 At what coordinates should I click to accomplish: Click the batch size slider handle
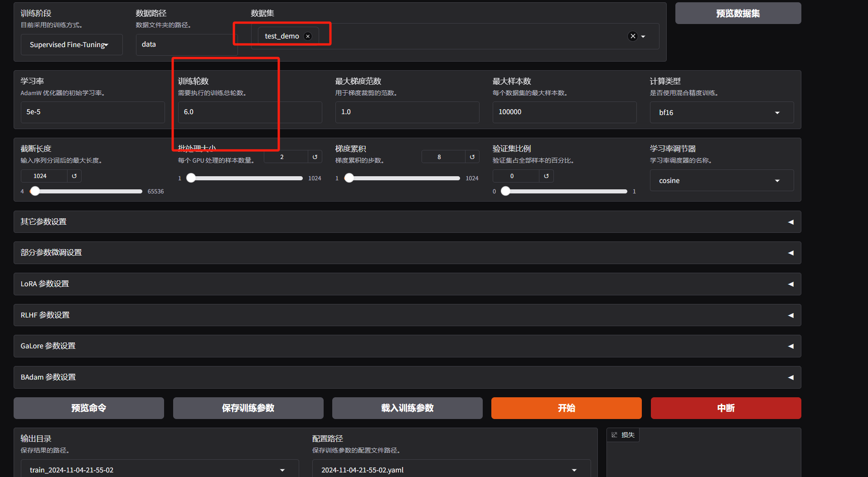[191, 178]
